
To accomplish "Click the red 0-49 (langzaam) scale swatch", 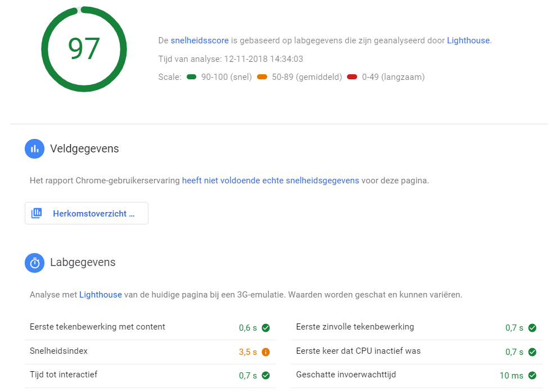I will click(x=352, y=77).
